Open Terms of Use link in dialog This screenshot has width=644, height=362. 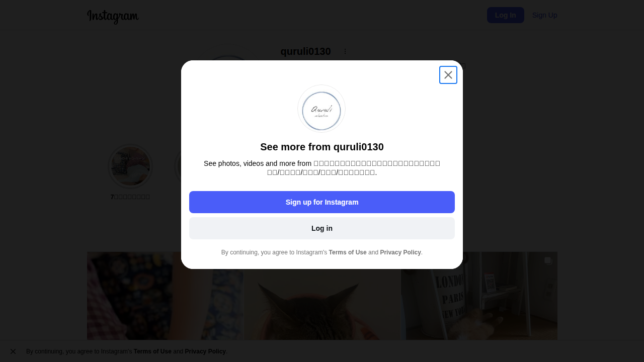(x=348, y=252)
